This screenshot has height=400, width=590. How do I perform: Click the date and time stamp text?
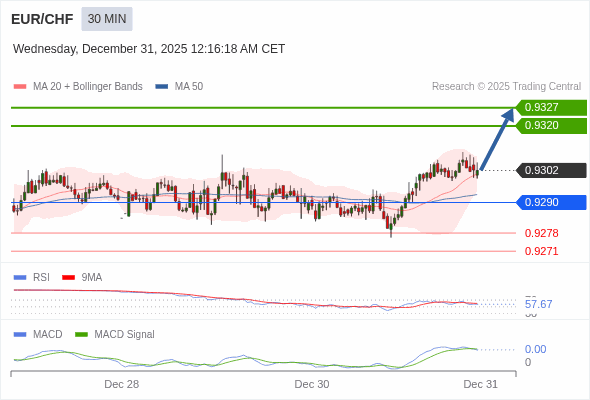(149, 49)
